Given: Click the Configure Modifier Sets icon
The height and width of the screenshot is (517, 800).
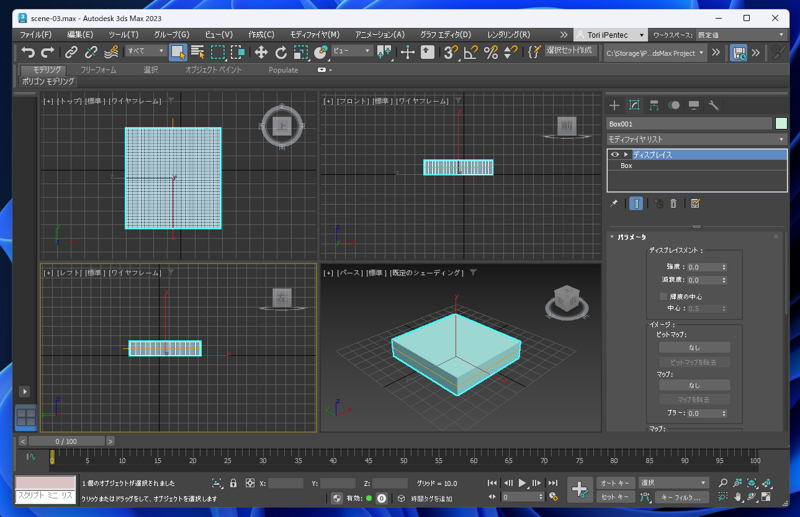Looking at the screenshot, I should 695,203.
